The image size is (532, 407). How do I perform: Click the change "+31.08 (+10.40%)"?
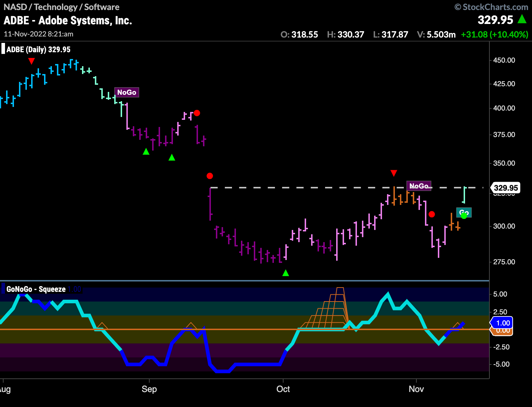click(495, 35)
